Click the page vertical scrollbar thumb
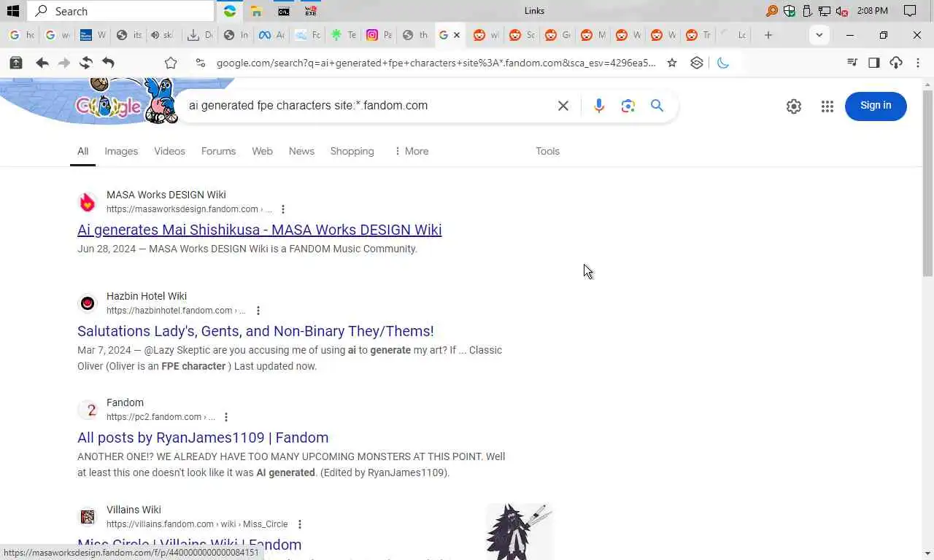The height and width of the screenshot is (560, 934). [927, 182]
